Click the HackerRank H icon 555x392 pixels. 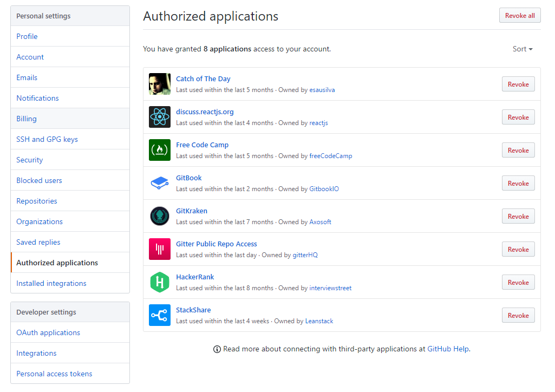(x=159, y=282)
